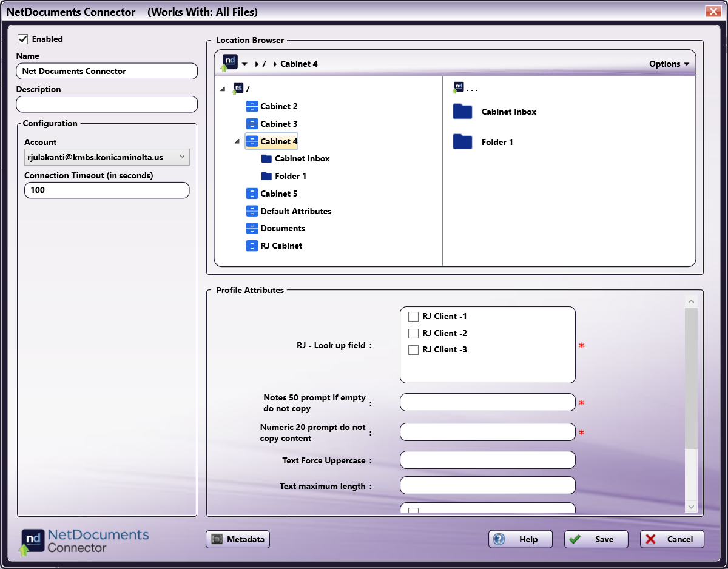Click the Notes 50 prompt input field
728x569 pixels.
click(x=488, y=402)
